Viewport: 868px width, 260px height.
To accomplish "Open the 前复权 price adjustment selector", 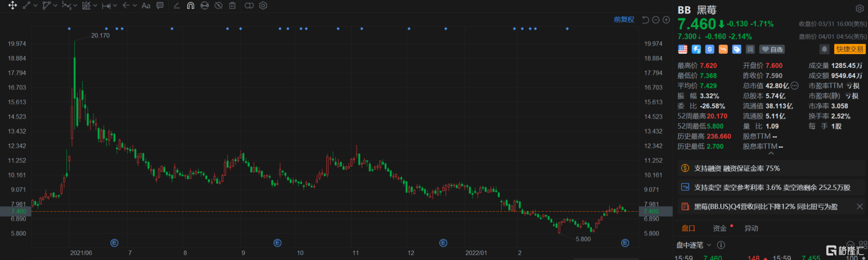I will click(x=624, y=20).
